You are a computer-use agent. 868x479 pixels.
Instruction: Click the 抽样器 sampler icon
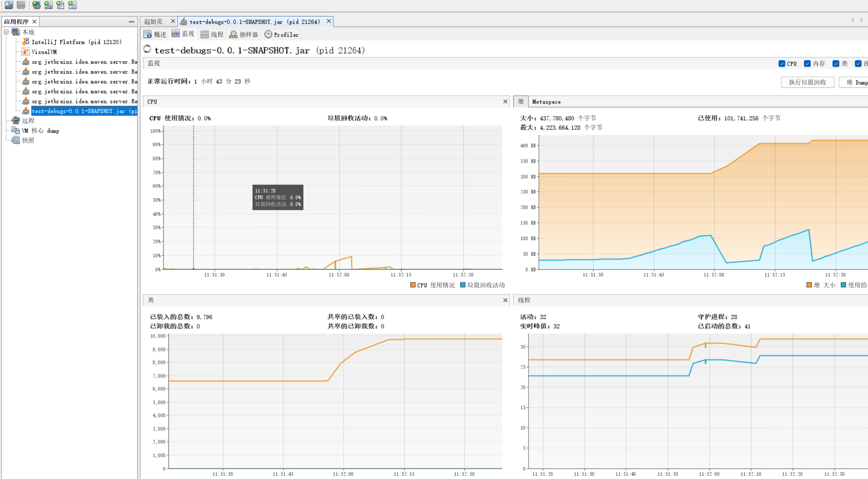(x=233, y=34)
